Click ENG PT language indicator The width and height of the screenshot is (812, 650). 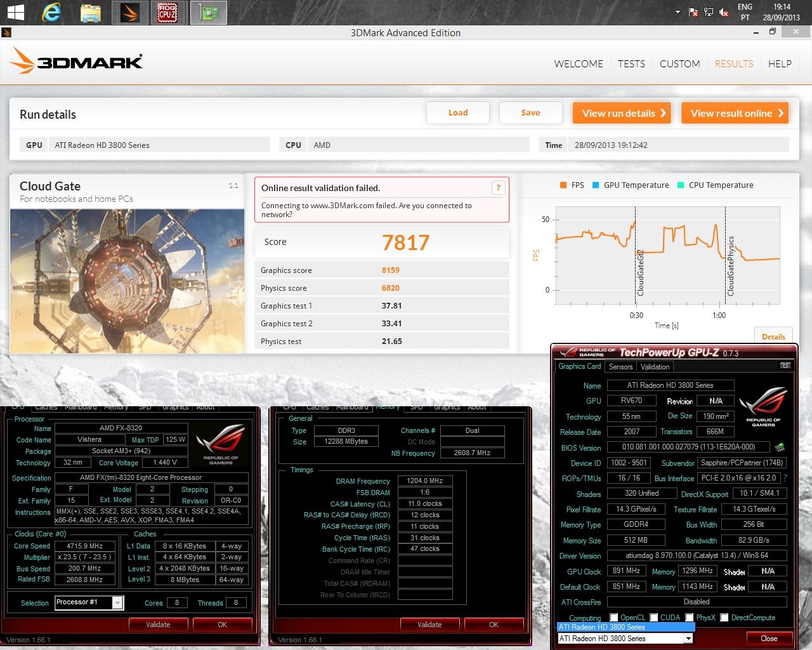745,12
